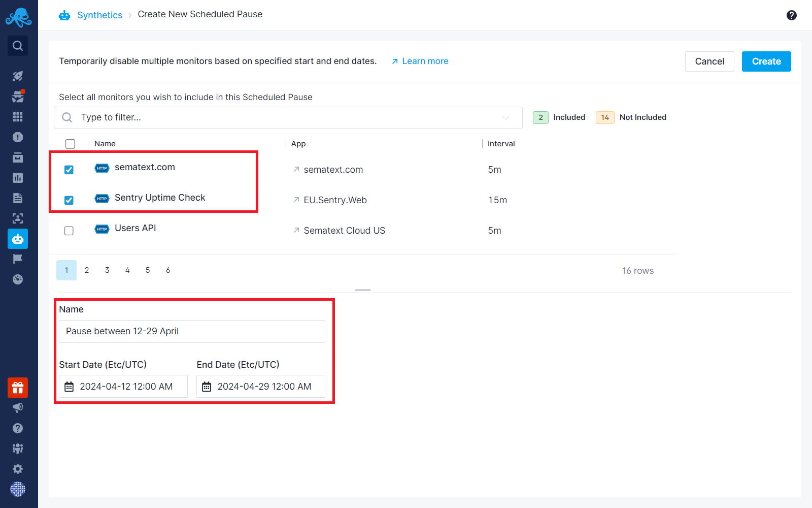The width and height of the screenshot is (812, 508).
Task: Click the 15m interval value
Action: point(498,200)
